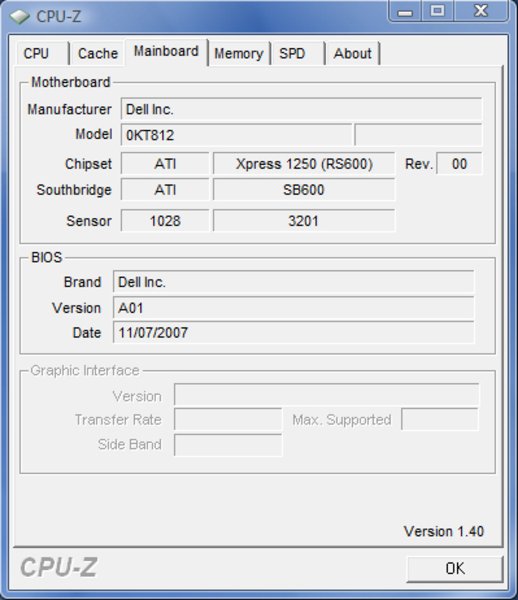The width and height of the screenshot is (518, 600).
Task: Click the OK button
Action: click(455, 569)
